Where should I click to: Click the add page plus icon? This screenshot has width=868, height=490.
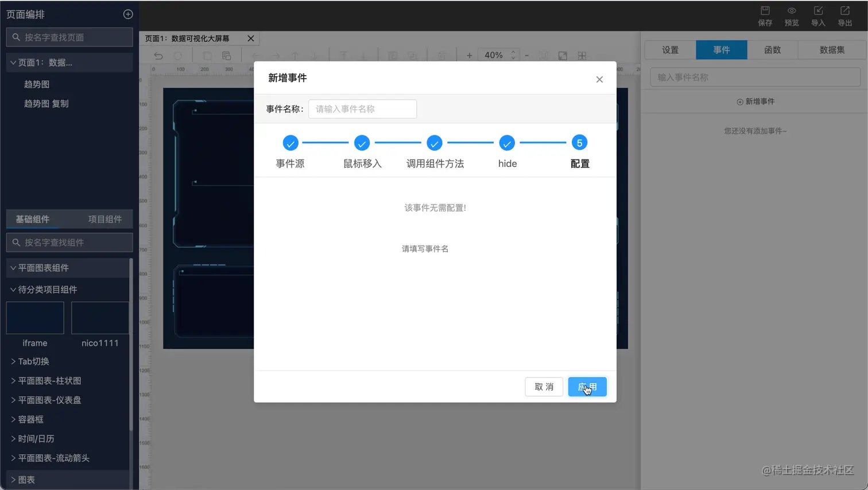[128, 14]
